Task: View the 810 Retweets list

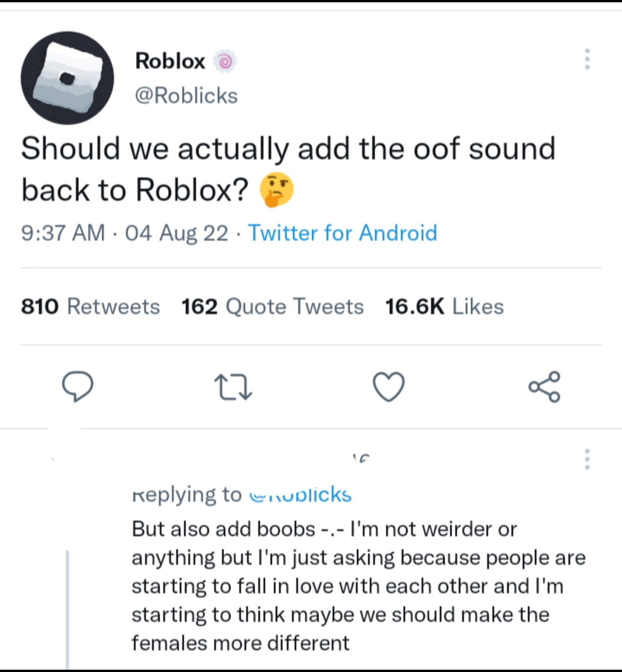Action: [90, 307]
